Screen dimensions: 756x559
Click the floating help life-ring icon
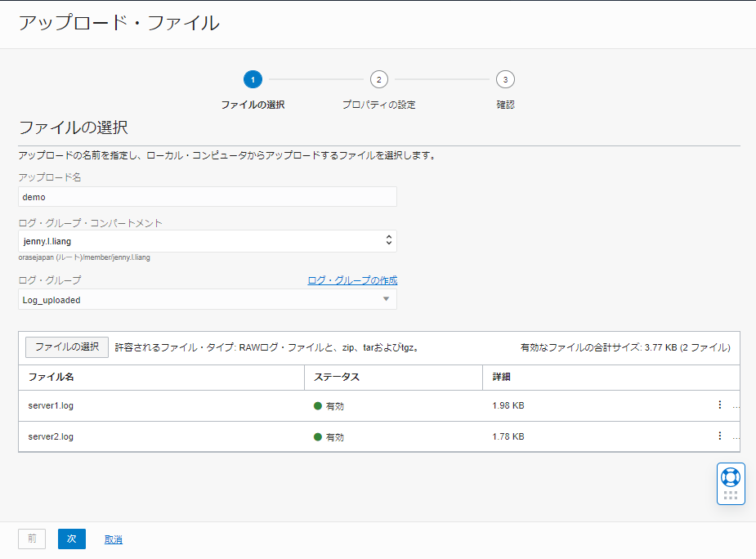(x=730, y=476)
